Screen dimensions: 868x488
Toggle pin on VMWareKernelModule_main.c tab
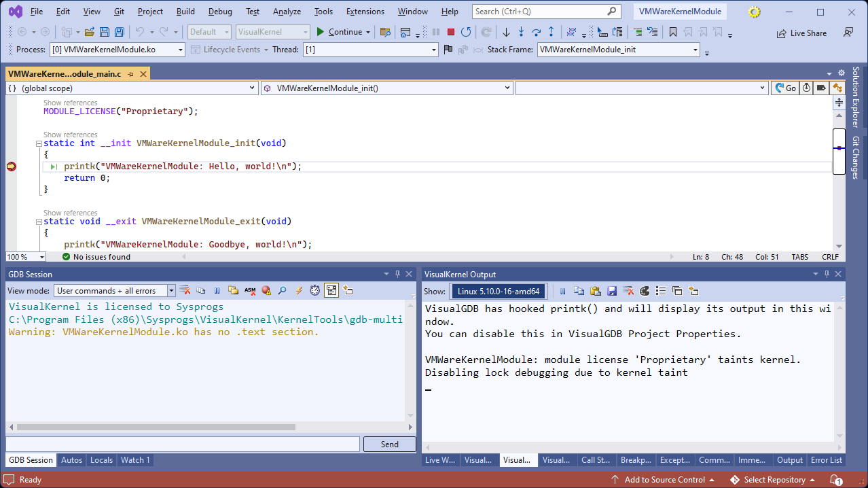[x=131, y=74]
